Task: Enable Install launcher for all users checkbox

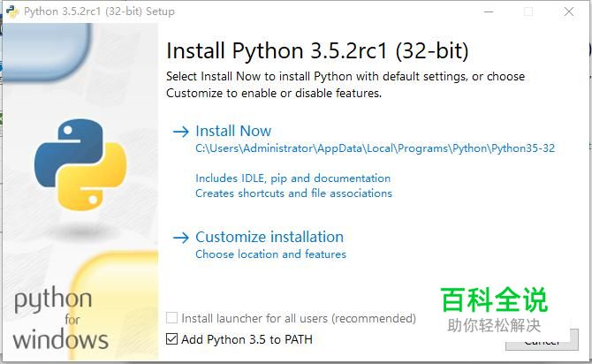Action: point(171,318)
